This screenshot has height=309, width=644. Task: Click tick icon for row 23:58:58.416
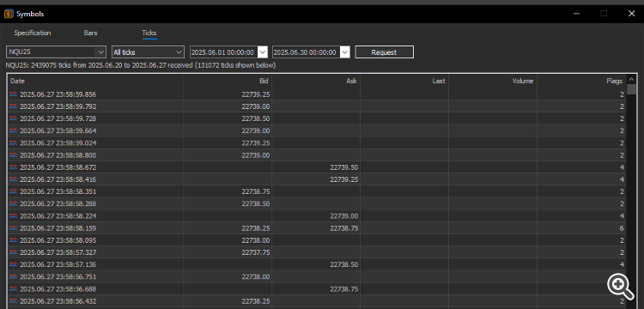tap(13, 179)
